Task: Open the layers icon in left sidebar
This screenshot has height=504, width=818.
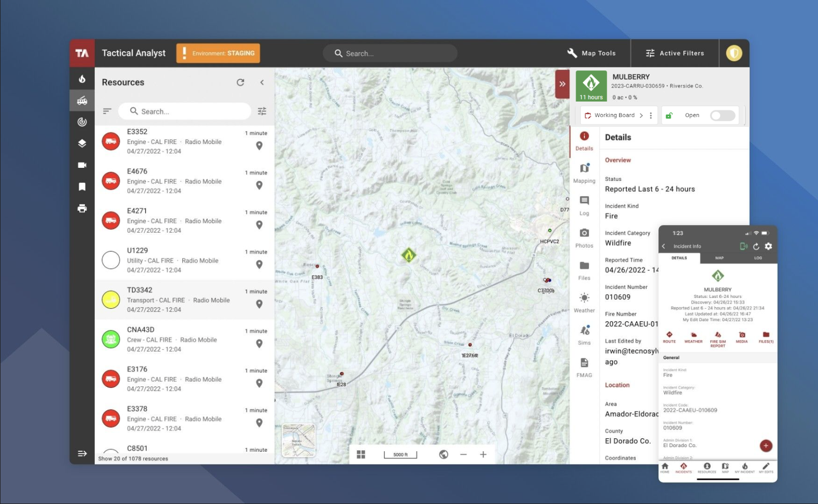Action: pos(82,143)
